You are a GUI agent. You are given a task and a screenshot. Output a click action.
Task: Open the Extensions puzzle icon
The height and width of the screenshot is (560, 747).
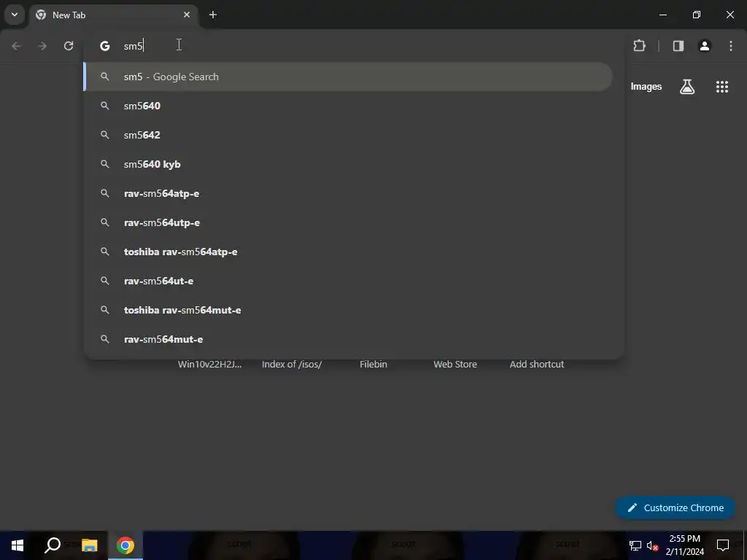point(639,46)
